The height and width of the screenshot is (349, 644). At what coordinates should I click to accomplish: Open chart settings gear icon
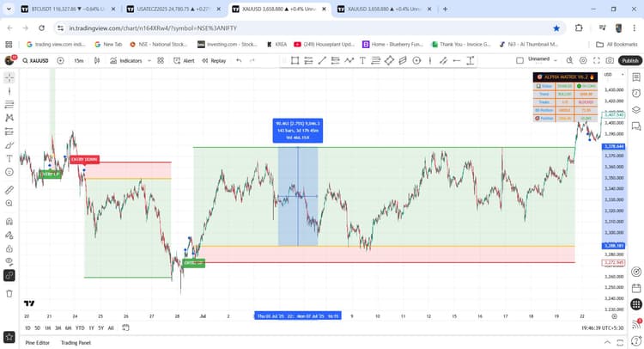(x=583, y=60)
